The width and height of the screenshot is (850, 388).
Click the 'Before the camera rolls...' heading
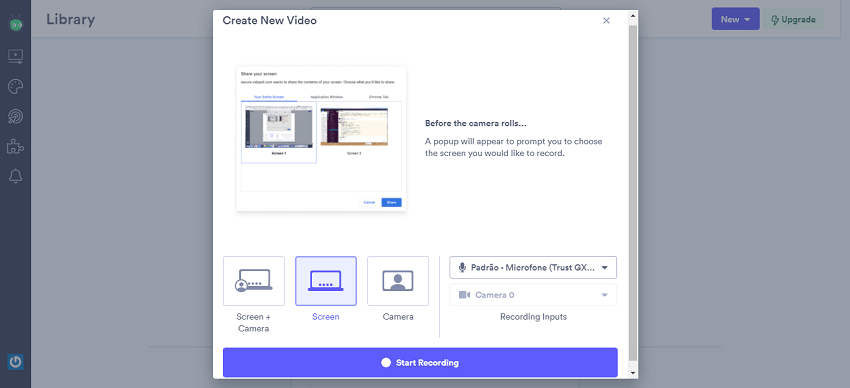click(x=475, y=123)
